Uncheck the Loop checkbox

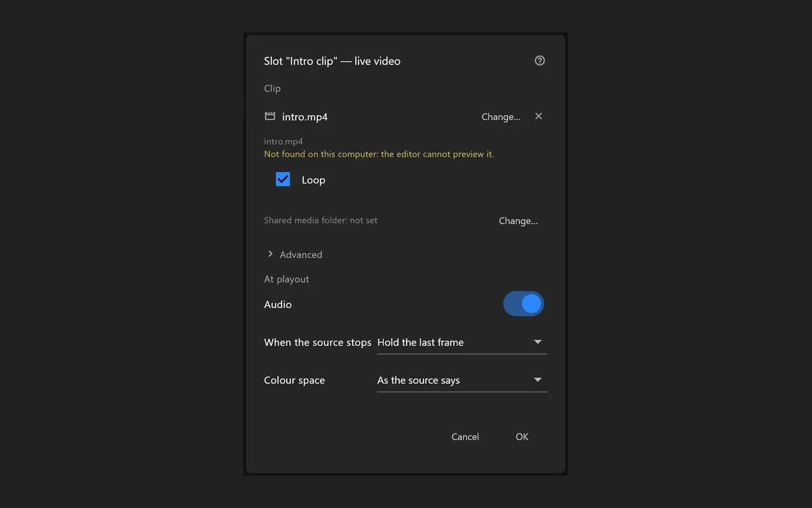pos(283,179)
